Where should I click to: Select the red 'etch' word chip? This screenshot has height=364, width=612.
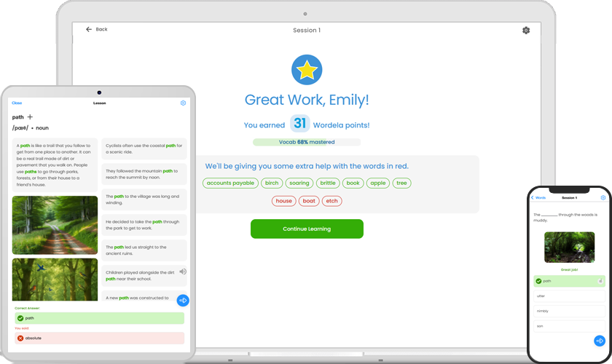[331, 201]
